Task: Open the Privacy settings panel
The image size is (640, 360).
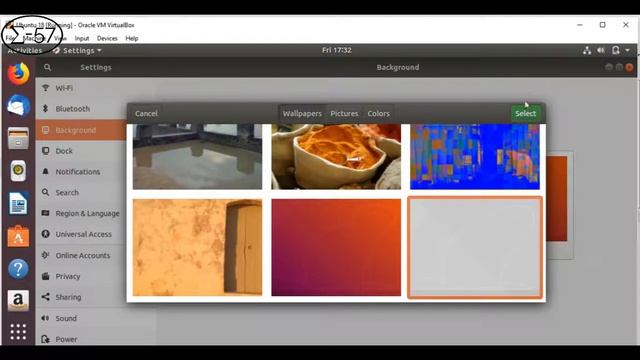Action: 81,276
